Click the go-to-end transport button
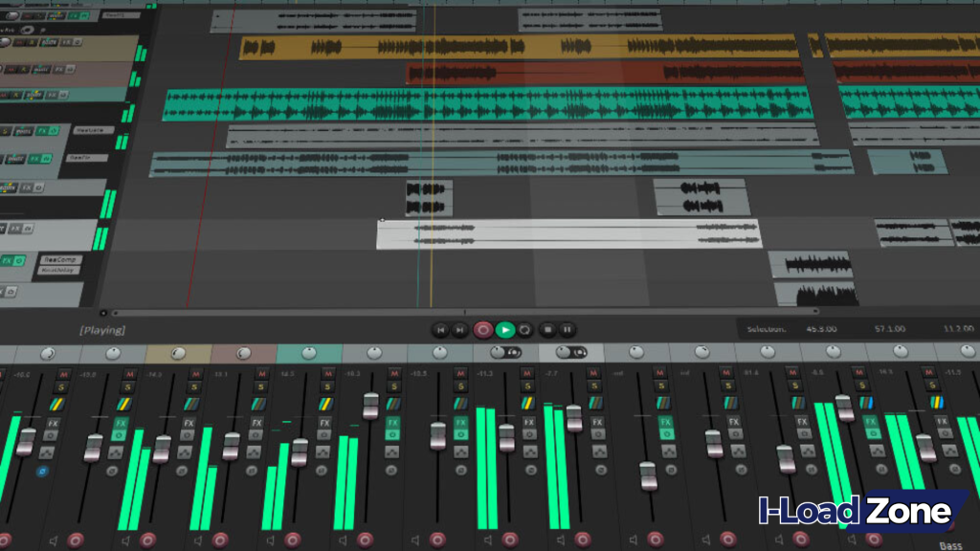 460,330
